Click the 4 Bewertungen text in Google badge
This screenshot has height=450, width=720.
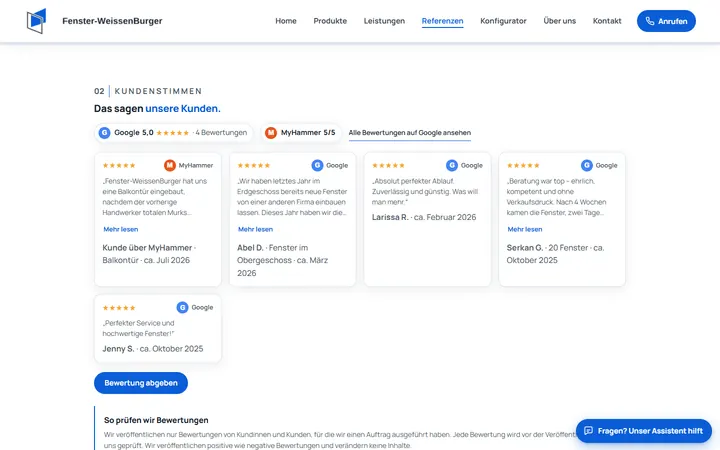[221, 133]
